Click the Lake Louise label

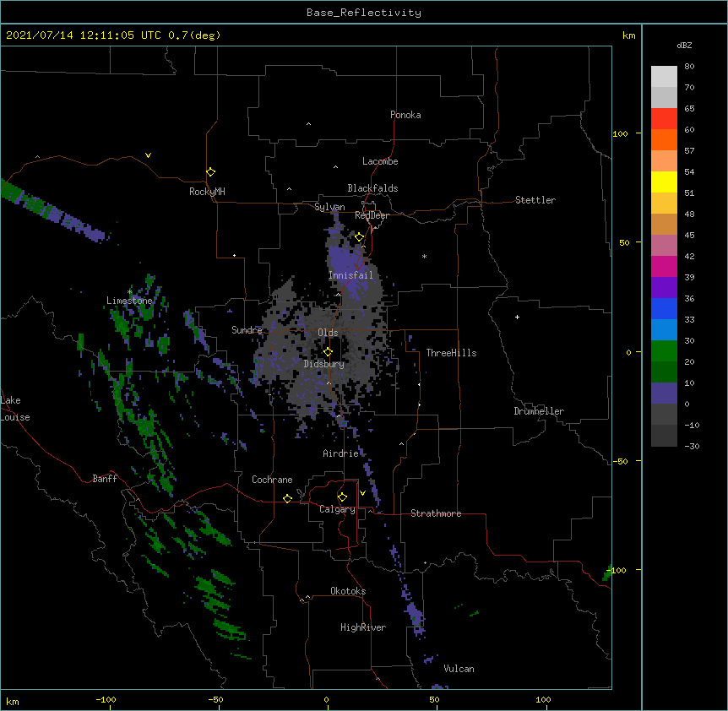click(x=15, y=409)
